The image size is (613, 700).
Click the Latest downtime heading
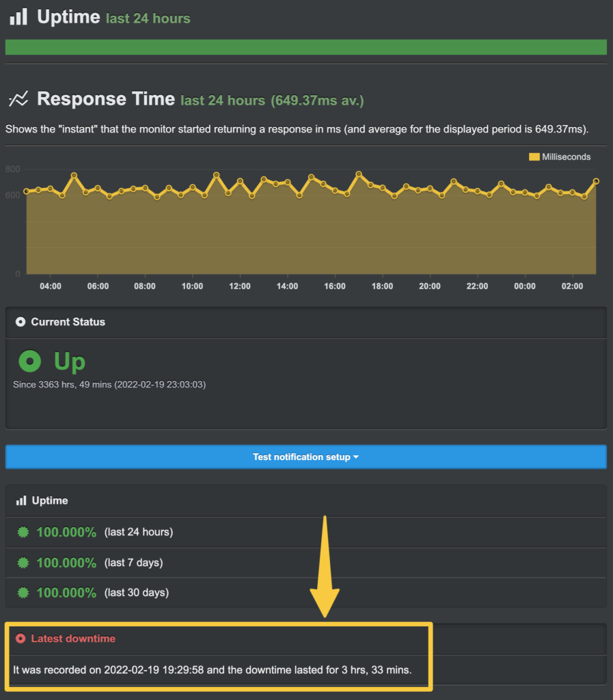[x=73, y=638]
